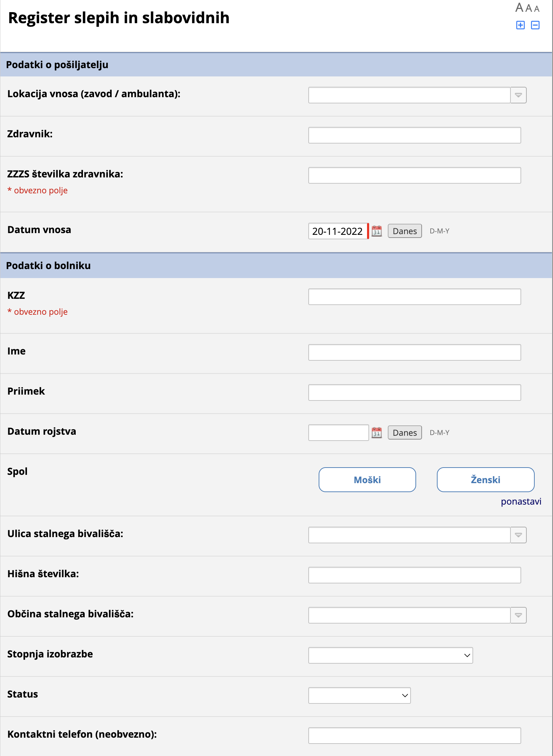This screenshot has width=553, height=756.
Task: Open the Lokacija vnosa dropdown arrow
Action: [x=518, y=95]
